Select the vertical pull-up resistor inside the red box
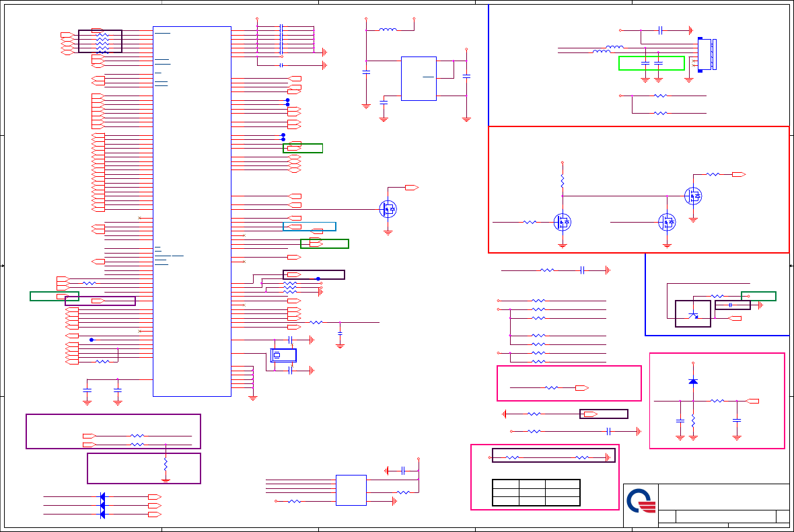Screen dimensions: 794x532 562,180
